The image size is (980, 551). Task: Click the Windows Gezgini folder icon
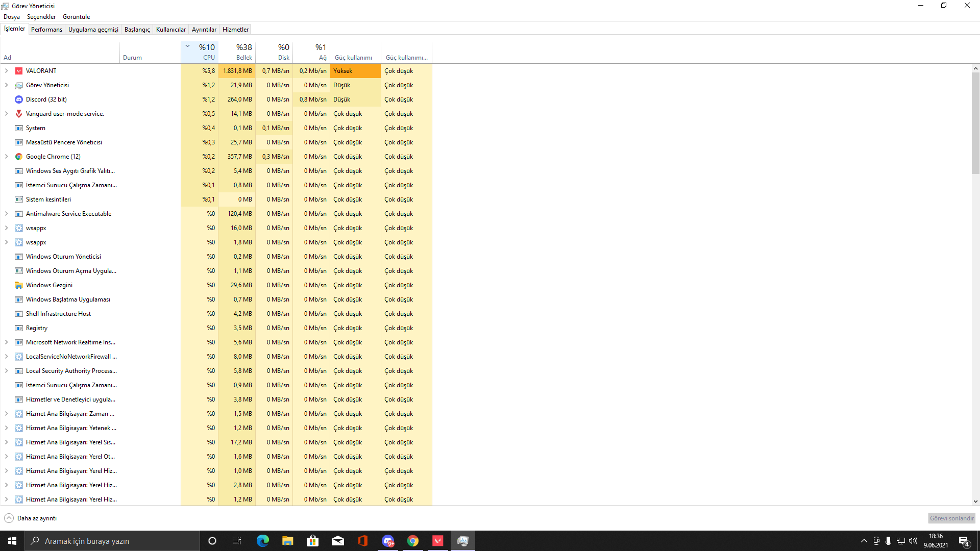[x=19, y=285]
